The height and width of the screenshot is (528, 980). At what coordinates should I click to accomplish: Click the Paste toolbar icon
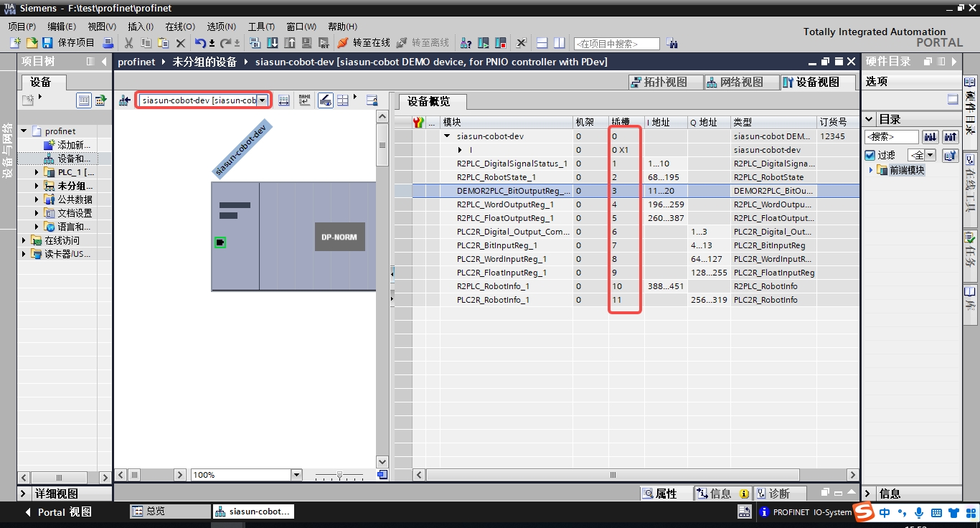[x=163, y=43]
